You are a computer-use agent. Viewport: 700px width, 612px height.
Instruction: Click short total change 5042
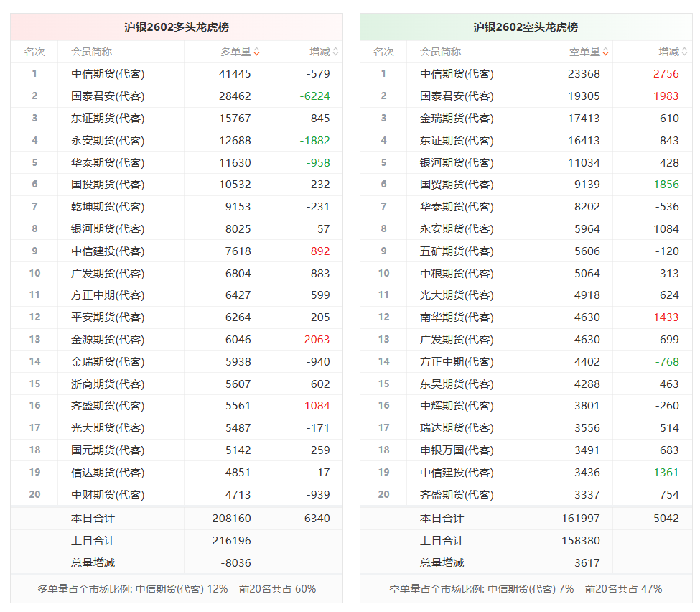(x=666, y=519)
